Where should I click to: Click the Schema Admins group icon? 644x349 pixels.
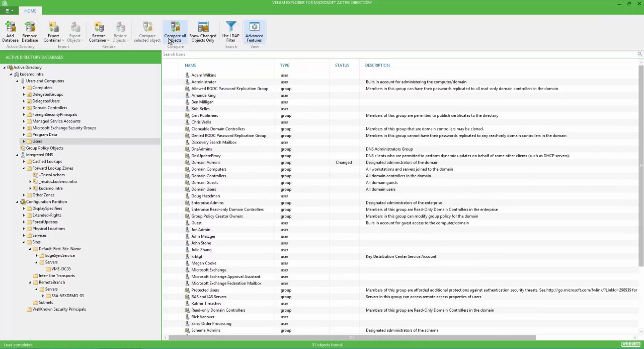[x=187, y=330]
